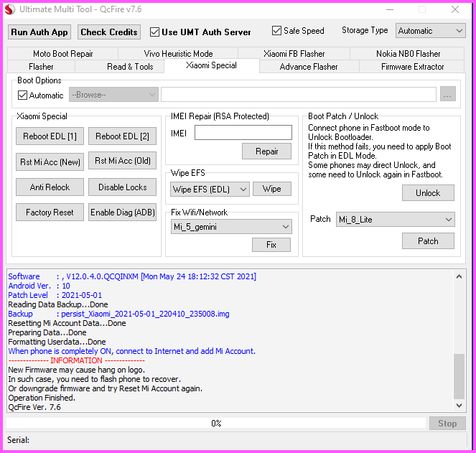
Task: Click the log scrollbar thumb
Action: click(x=459, y=376)
